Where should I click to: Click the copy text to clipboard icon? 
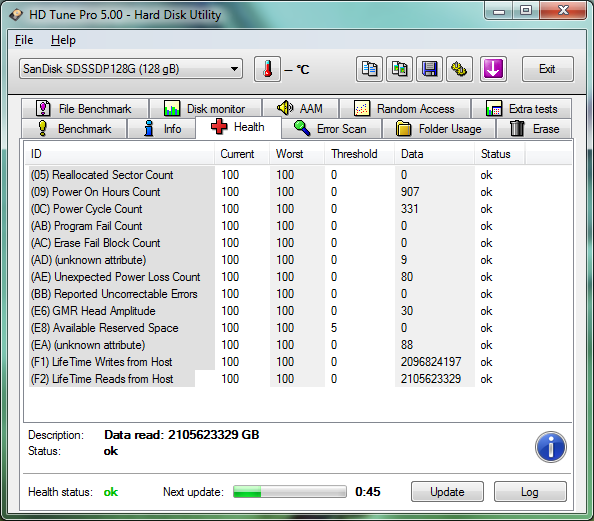[x=369, y=69]
